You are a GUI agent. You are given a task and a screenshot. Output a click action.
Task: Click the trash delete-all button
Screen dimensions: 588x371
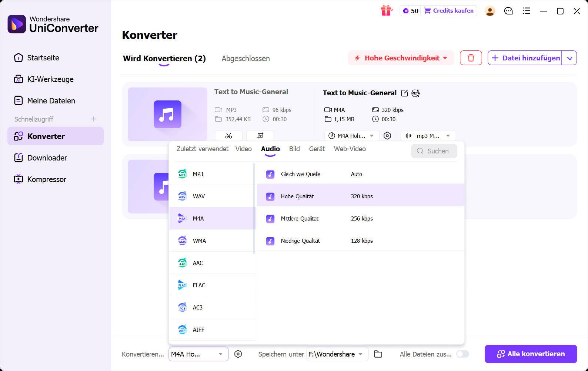coord(471,58)
